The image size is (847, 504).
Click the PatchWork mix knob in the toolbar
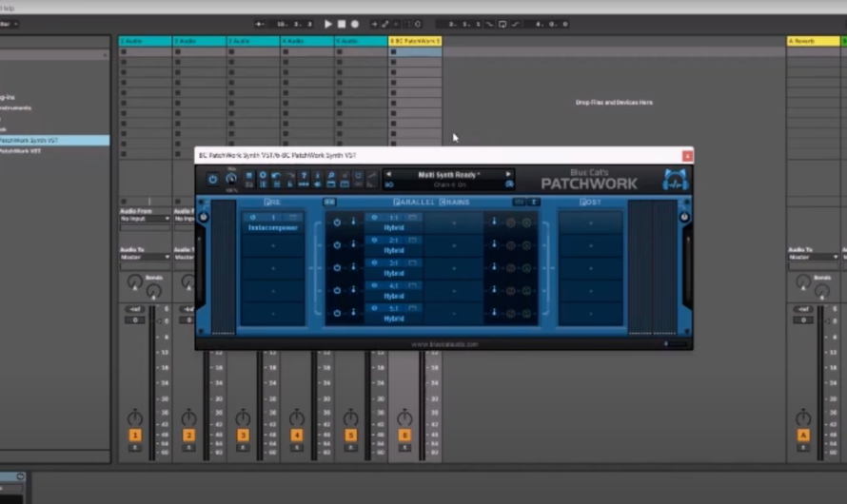pos(231,179)
